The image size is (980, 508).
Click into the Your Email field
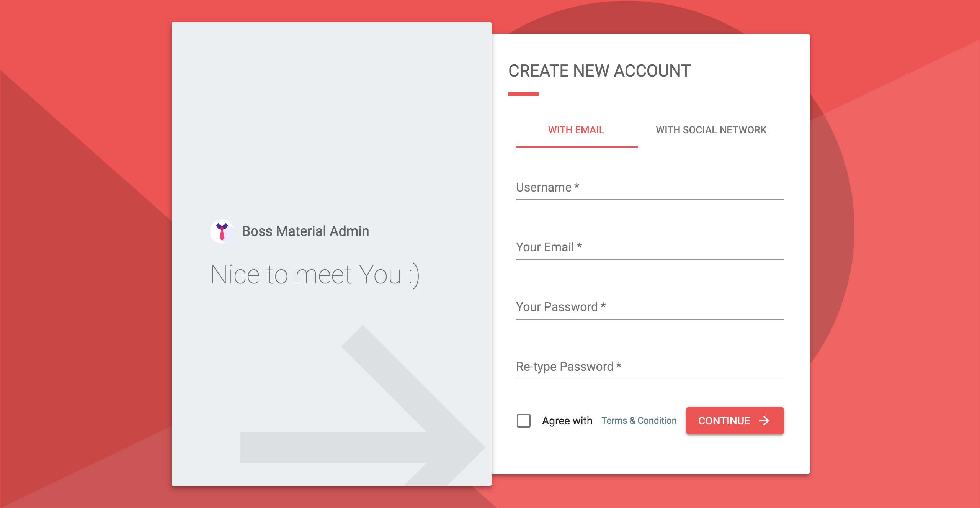[650, 247]
